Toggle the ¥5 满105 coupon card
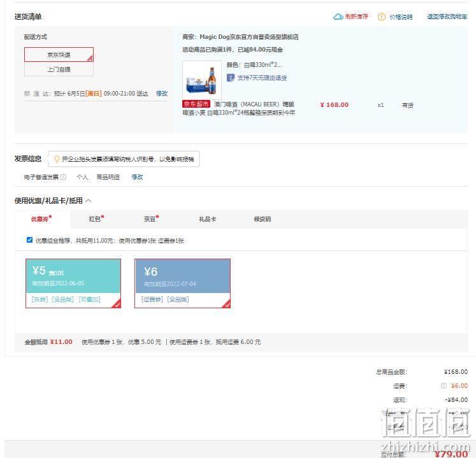 [x=73, y=283]
